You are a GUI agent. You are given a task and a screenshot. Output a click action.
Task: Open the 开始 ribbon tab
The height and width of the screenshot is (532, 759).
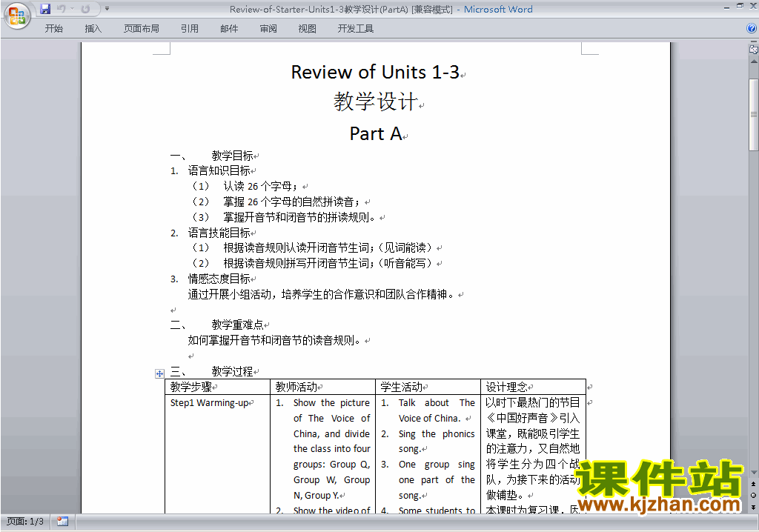(53, 29)
